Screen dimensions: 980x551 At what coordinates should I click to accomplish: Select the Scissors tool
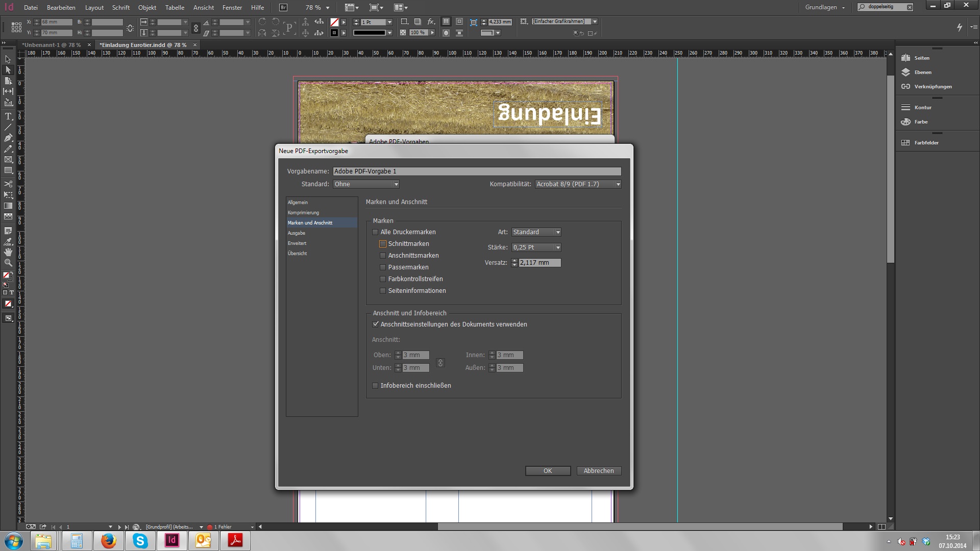(8, 184)
